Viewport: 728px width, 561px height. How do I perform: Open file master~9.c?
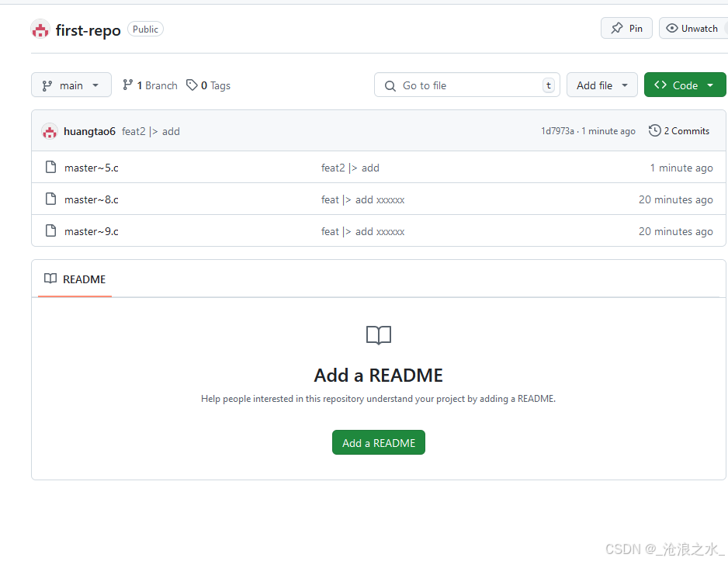coord(92,231)
